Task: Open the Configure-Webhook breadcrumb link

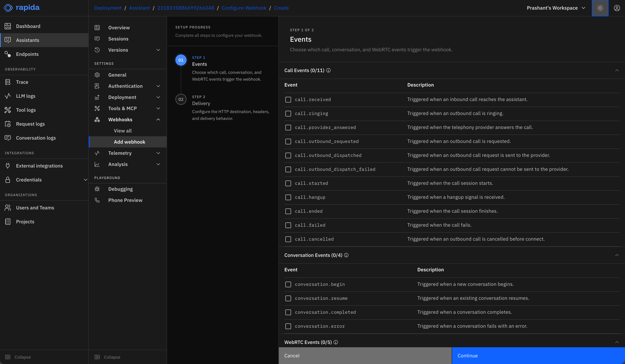Action: [244, 8]
